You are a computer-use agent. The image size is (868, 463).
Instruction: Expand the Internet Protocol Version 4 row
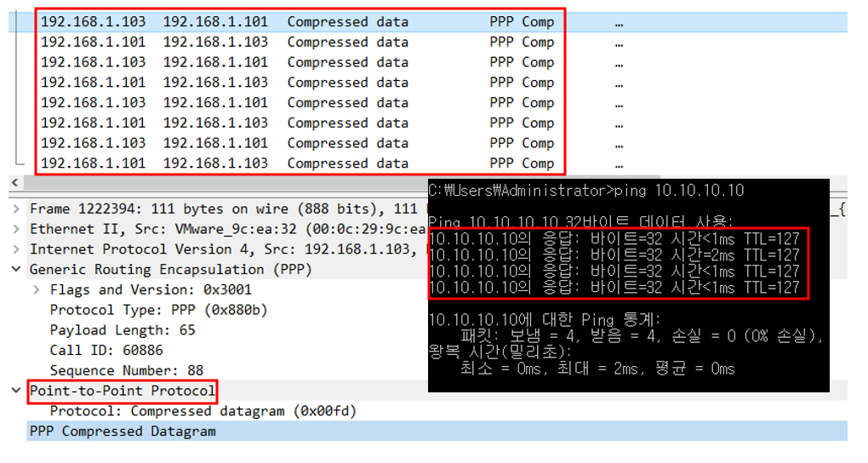pyautogui.click(x=16, y=249)
